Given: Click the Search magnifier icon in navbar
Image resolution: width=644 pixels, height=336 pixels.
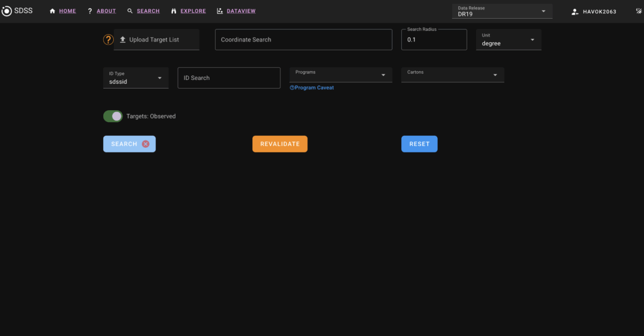Looking at the screenshot, I should pyautogui.click(x=130, y=11).
